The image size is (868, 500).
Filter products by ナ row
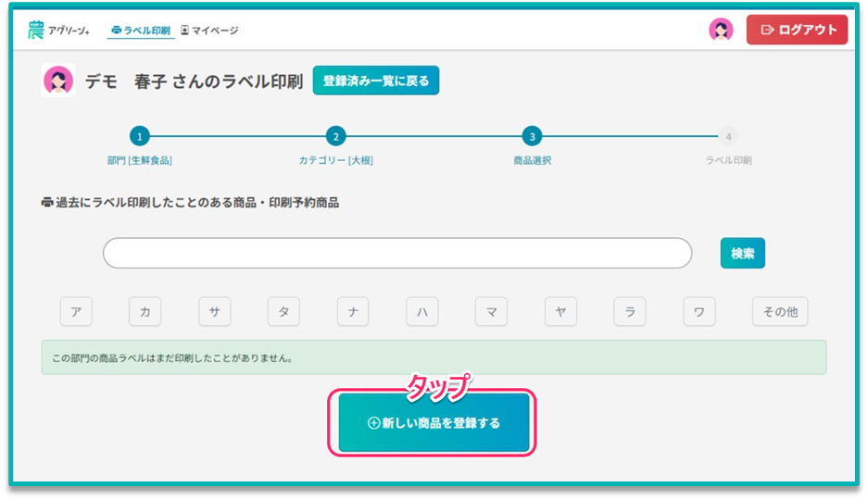[352, 312]
